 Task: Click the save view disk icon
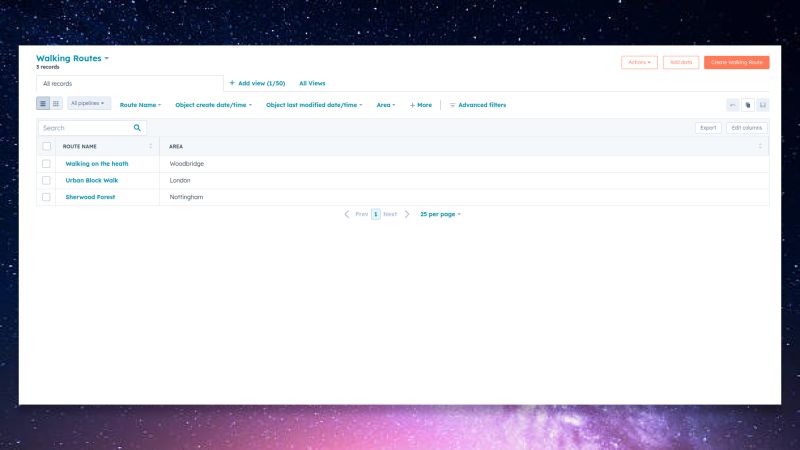tap(763, 105)
